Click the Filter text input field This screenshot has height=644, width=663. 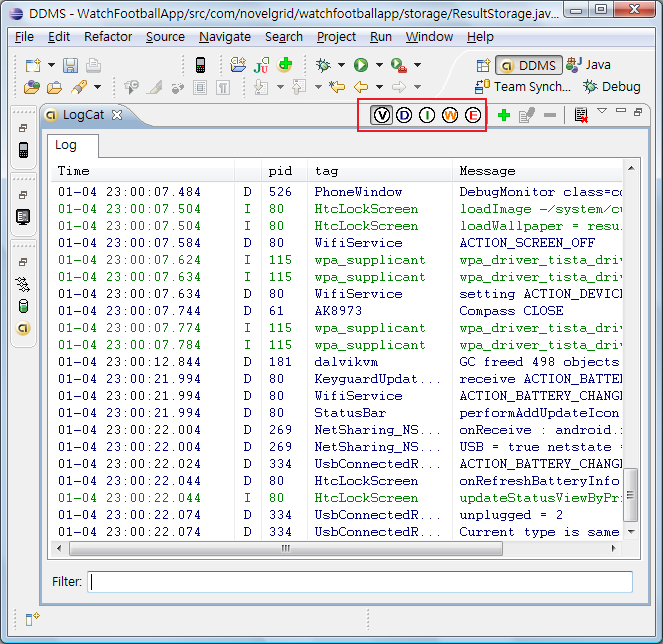click(360, 581)
